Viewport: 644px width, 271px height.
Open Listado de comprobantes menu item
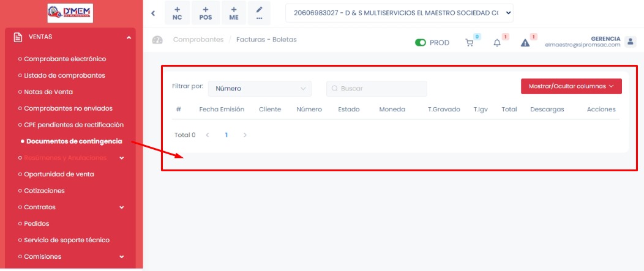64,75
